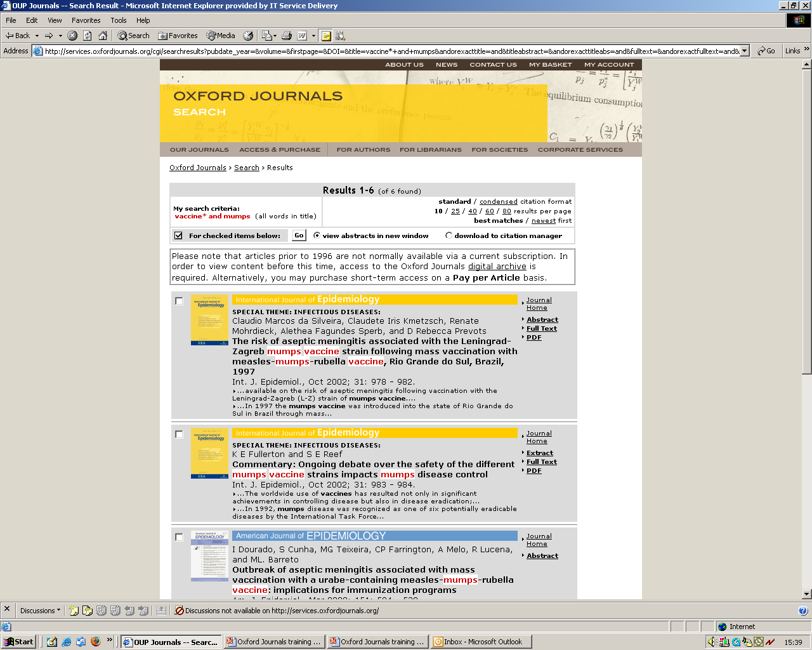Launch Internet Explorer from Quick Launch
This screenshot has width=812, height=650.
[x=66, y=642]
